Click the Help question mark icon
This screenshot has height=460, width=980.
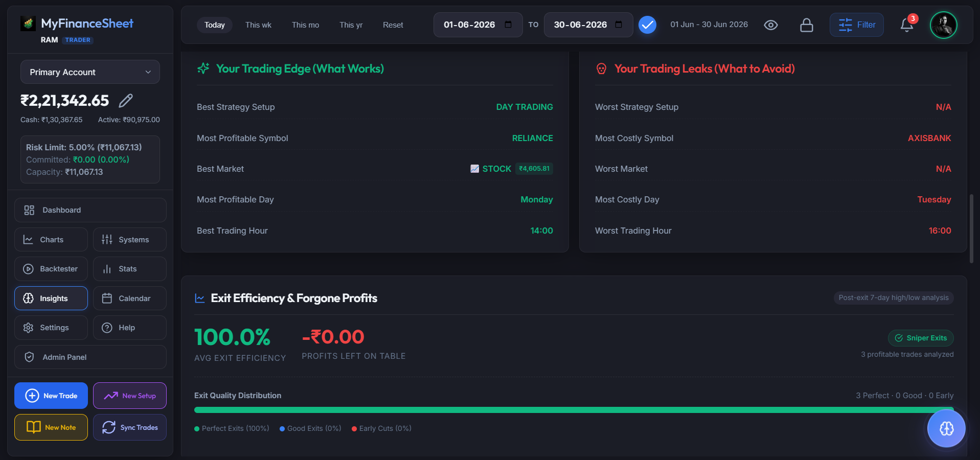(107, 328)
